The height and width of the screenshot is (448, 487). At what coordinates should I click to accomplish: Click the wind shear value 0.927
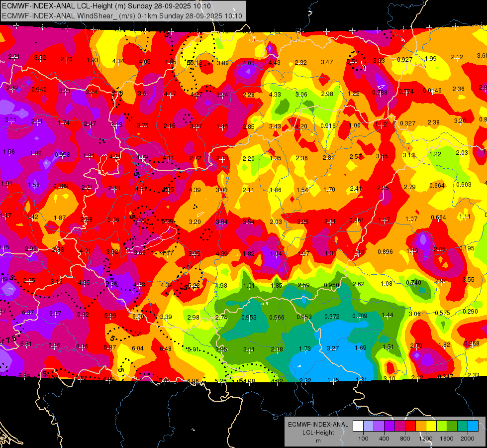click(x=405, y=59)
